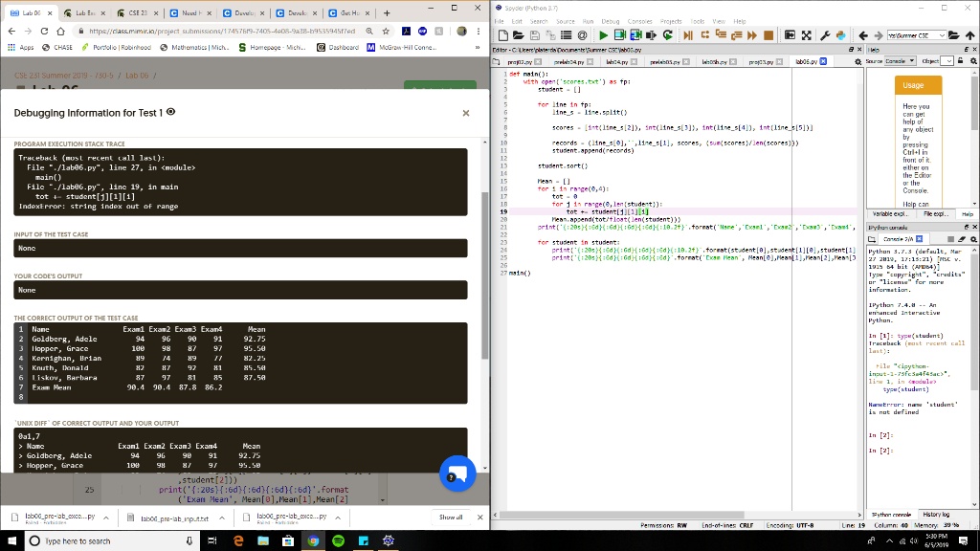Maximize current pane in Spyder

(x=790, y=35)
